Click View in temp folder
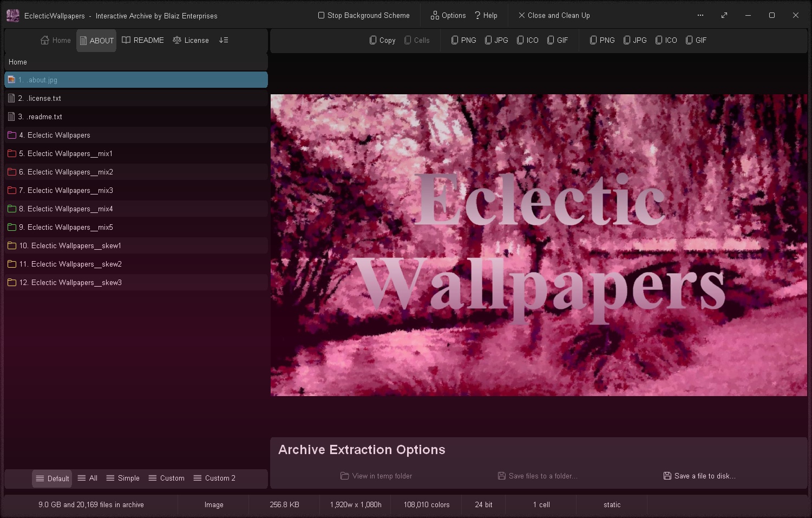Viewport: 812px width, 518px height. coord(376,476)
